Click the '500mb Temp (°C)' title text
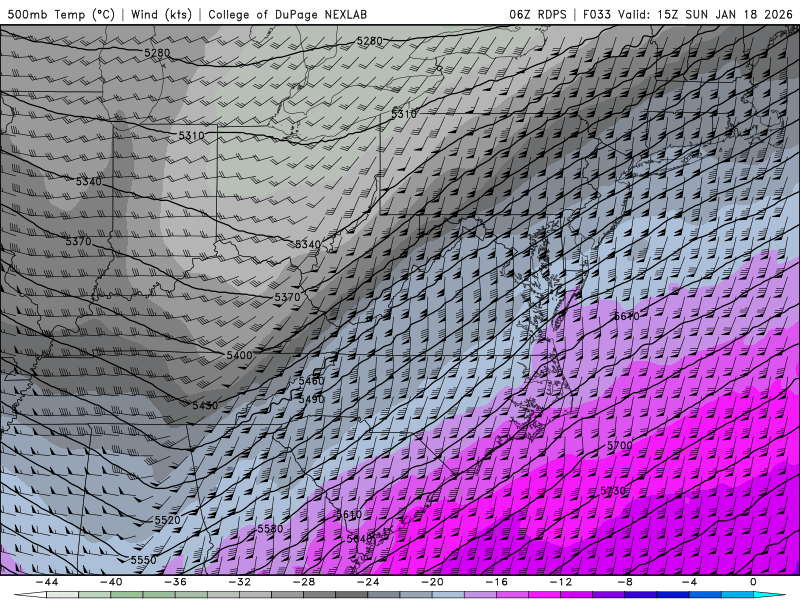 pyautogui.click(x=61, y=14)
